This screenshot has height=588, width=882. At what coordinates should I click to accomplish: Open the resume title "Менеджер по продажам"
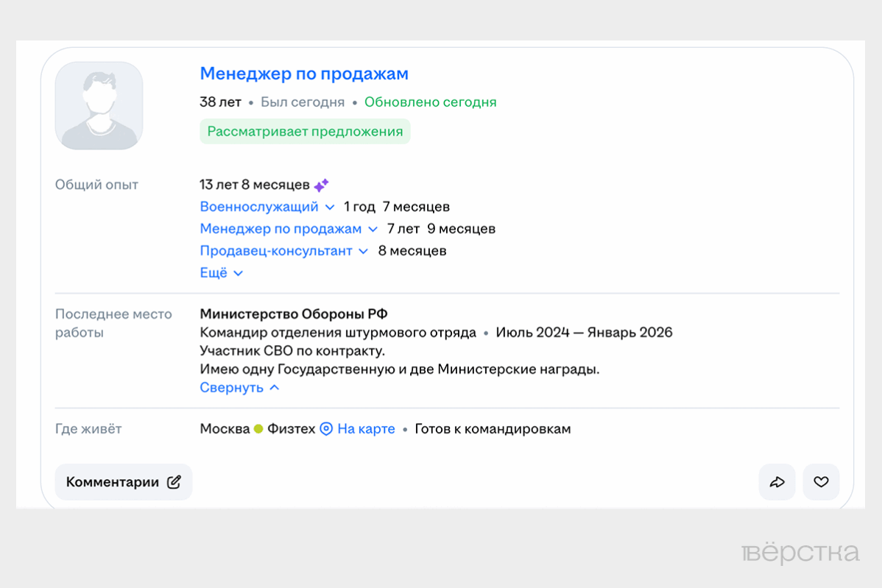click(x=306, y=74)
